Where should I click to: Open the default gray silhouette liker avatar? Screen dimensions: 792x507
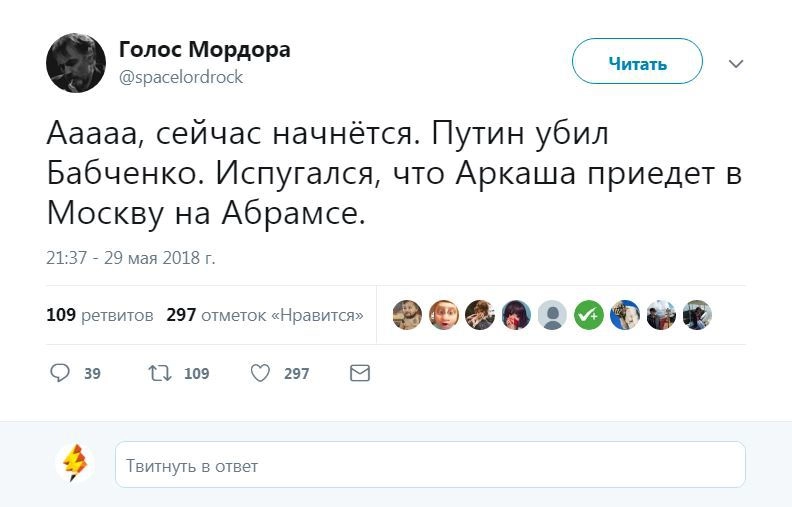552,315
